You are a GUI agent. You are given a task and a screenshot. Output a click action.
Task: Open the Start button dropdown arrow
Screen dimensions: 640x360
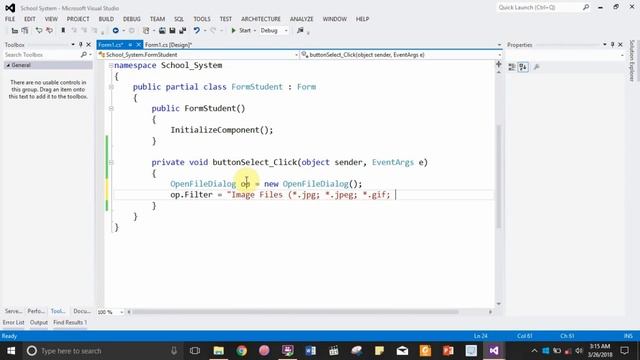click(255, 31)
